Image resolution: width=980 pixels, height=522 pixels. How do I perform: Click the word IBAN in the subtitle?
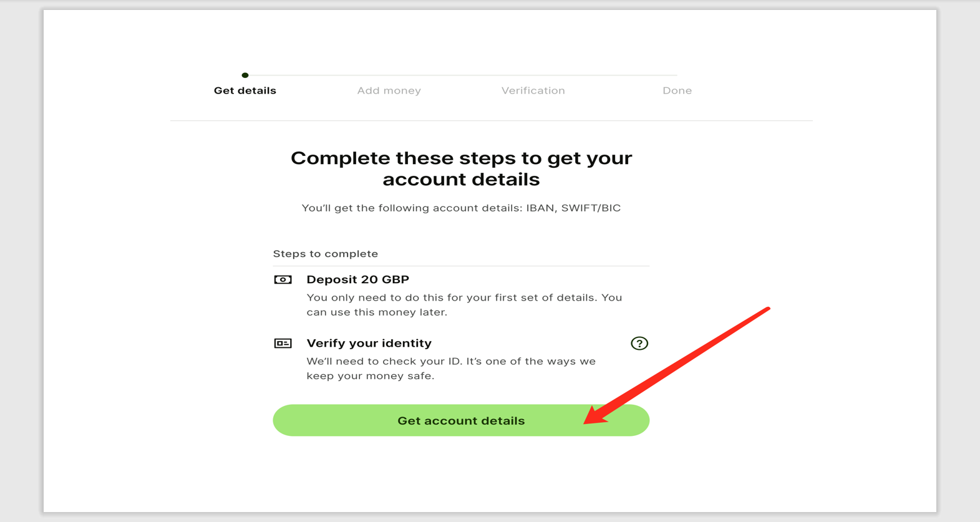click(540, 208)
